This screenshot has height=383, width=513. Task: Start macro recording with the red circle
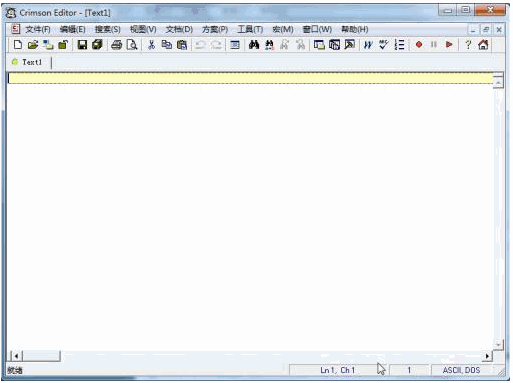tap(419, 45)
